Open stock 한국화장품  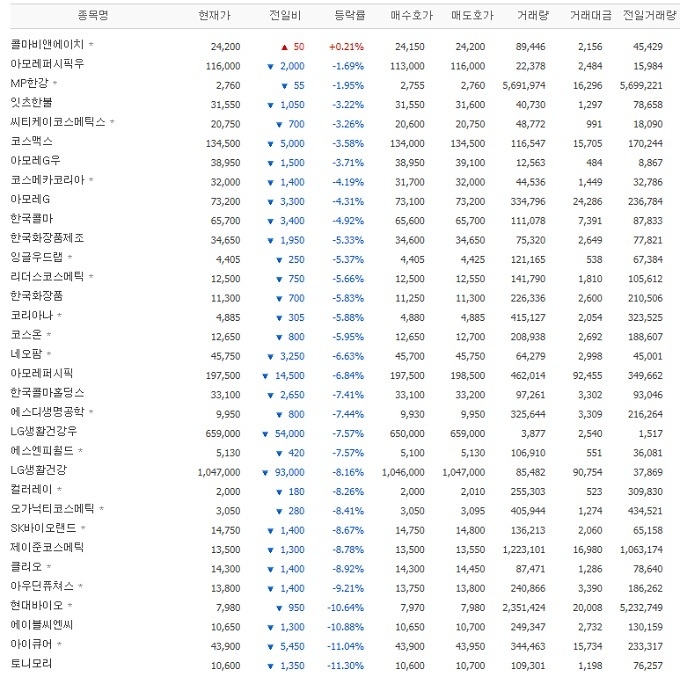click(x=36, y=296)
